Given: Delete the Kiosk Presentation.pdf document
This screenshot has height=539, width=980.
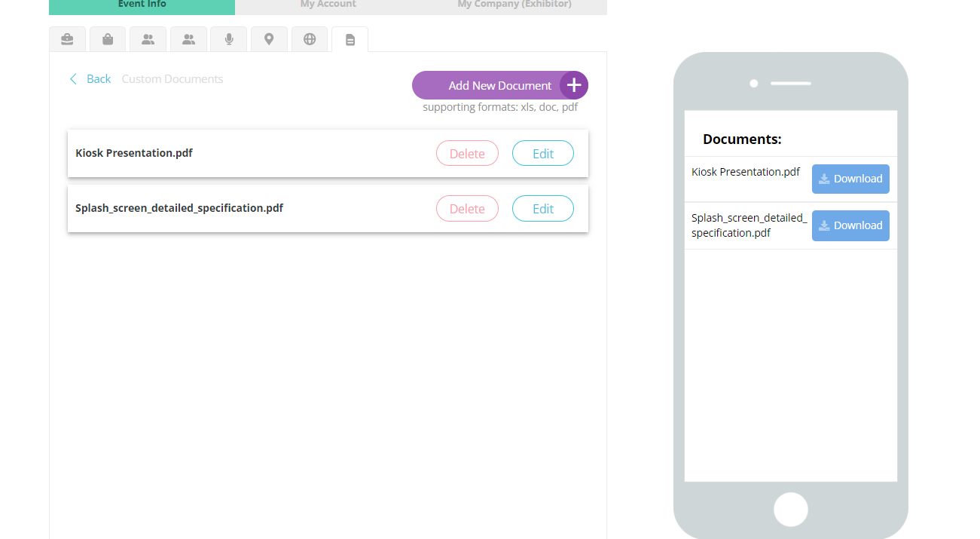Looking at the screenshot, I should (467, 153).
